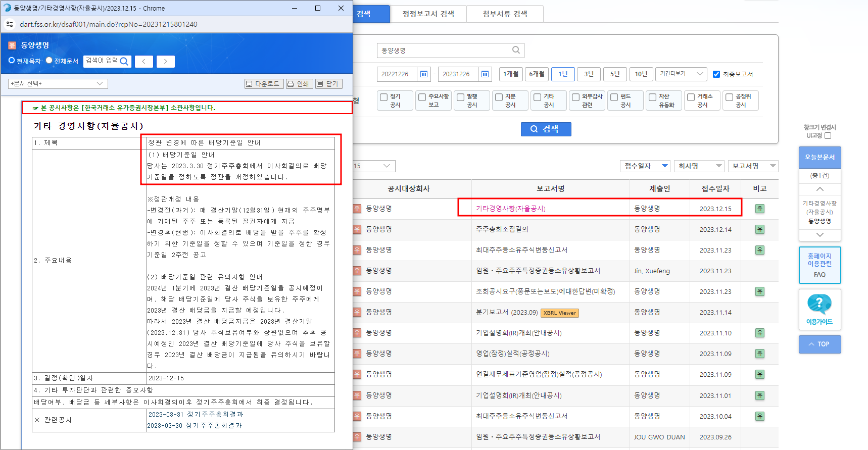
Task: Click the 검색어 입력 field in popup
Action: coord(102,61)
